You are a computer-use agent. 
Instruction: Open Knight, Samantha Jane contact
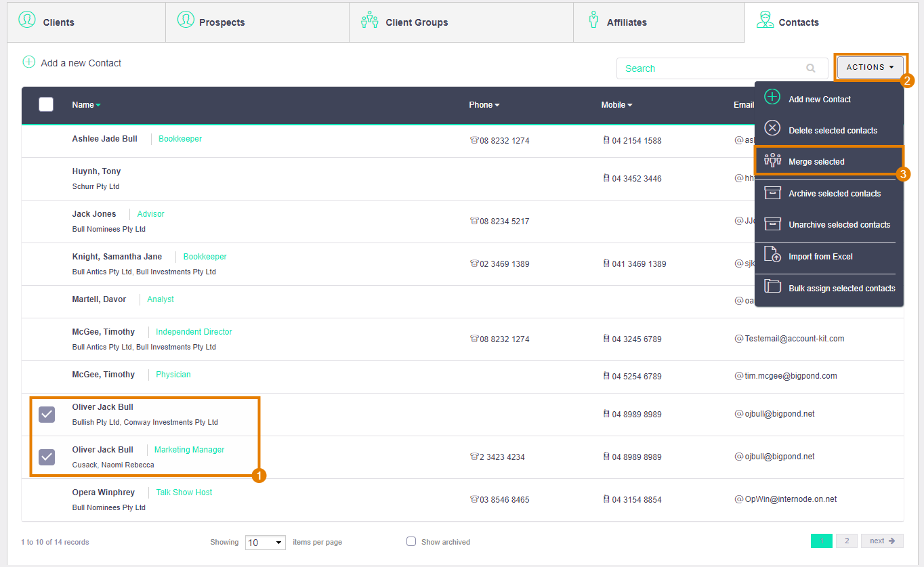(117, 257)
